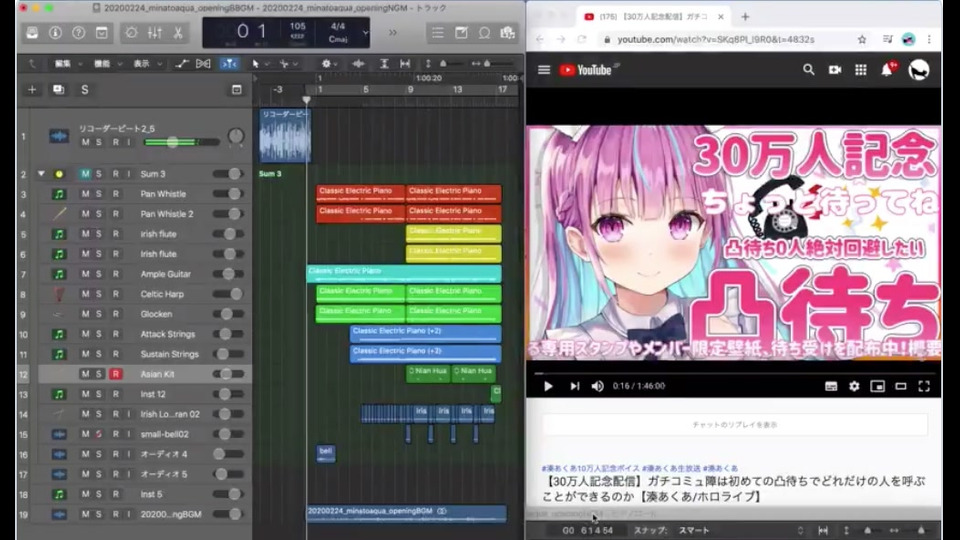Open the Note Pad icon

[x=461, y=32]
